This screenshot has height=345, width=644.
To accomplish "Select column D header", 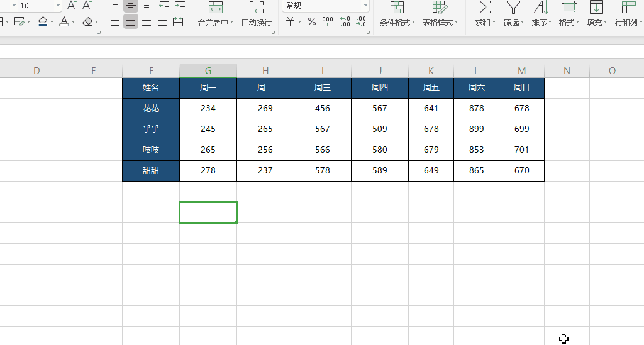I will click(x=36, y=71).
